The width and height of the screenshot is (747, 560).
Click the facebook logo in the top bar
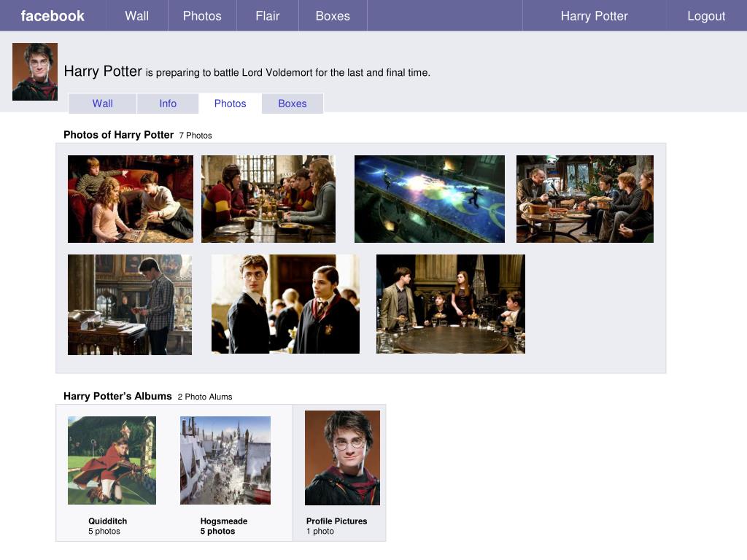[x=53, y=16]
